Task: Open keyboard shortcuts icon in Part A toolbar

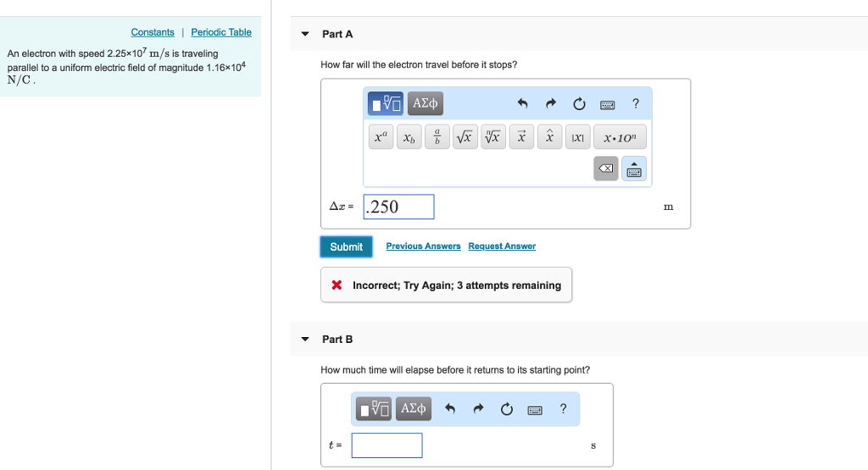Action: (x=607, y=105)
